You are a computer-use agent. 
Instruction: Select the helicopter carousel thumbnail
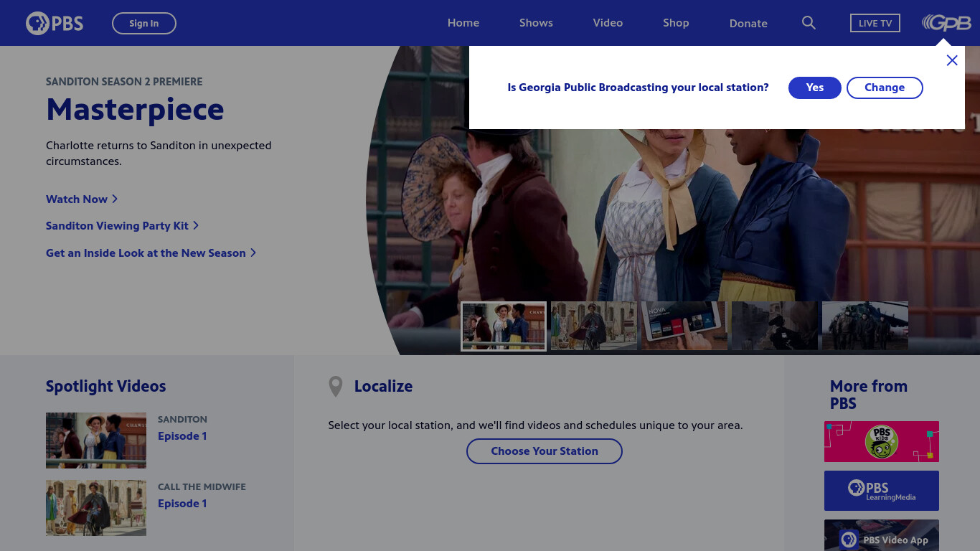coord(865,326)
